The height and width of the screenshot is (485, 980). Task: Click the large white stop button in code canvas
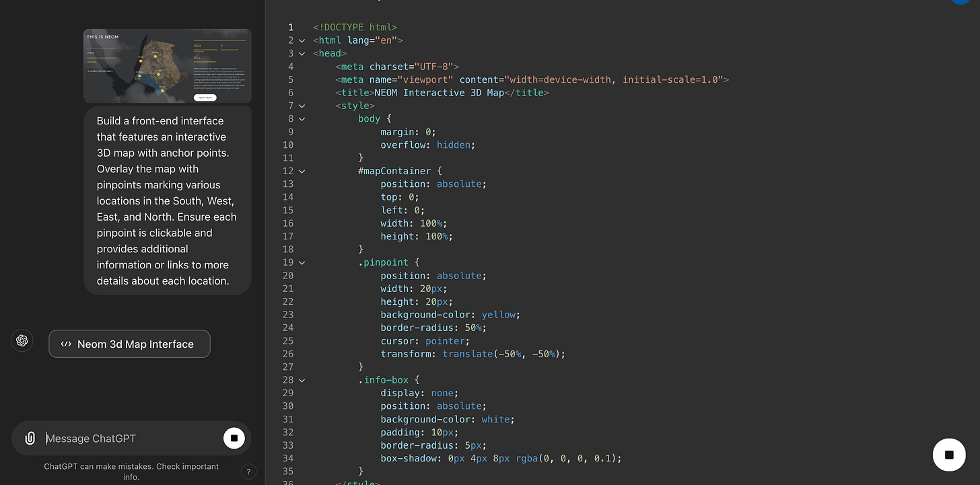949,455
